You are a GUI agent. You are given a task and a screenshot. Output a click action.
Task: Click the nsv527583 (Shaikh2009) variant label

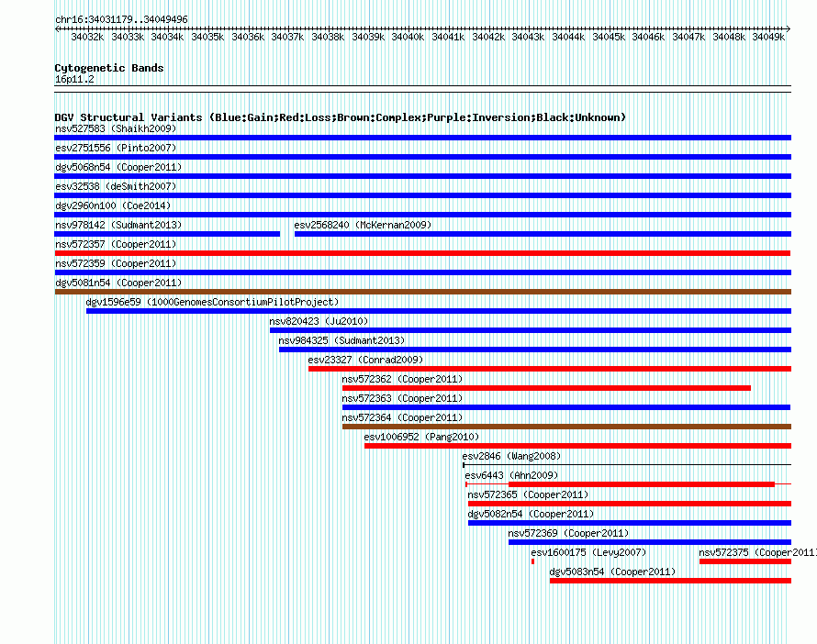point(116,128)
